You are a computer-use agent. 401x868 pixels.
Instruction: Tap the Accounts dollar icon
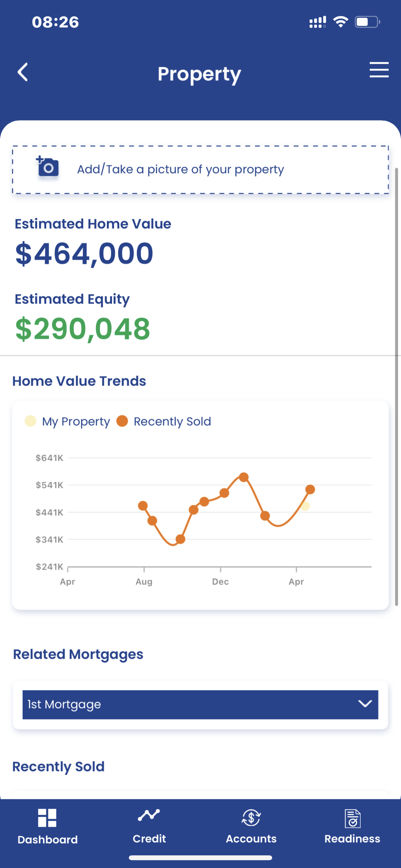coord(251,818)
